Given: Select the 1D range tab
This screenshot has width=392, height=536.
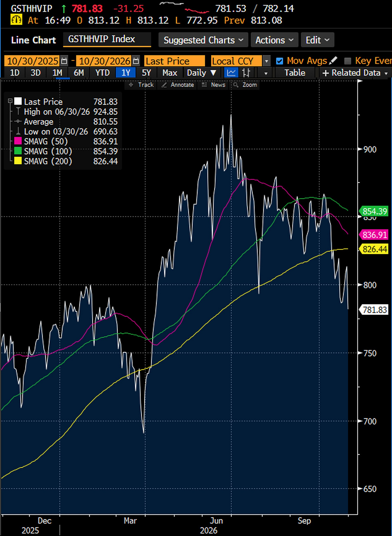Looking at the screenshot, I should (15, 73).
